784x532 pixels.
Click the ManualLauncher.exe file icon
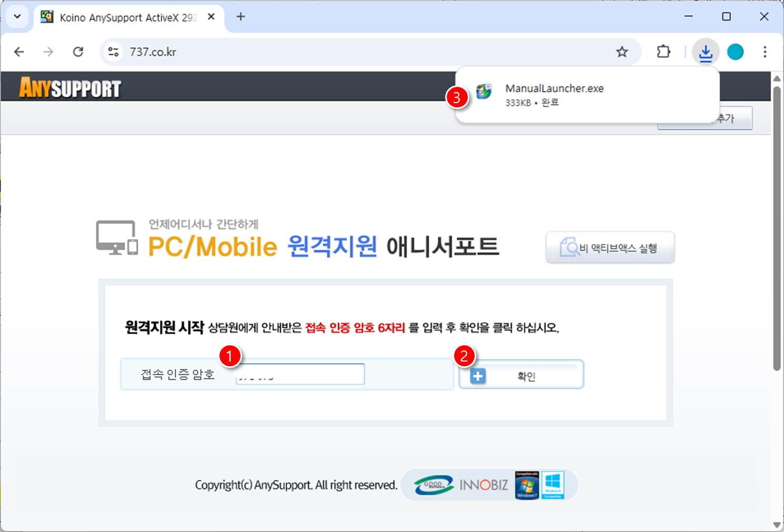click(x=484, y=92)
